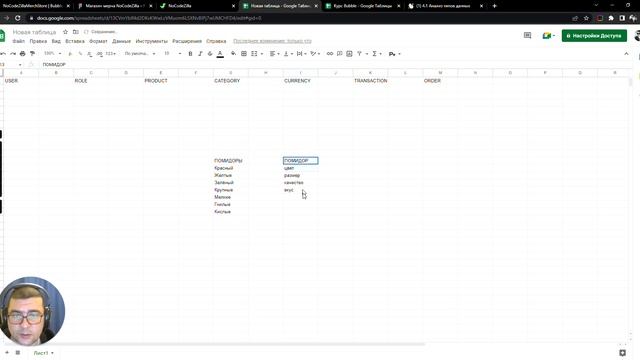Screen dimensions: 640x360
Task: Insert a chart via toolbar icon
Action: [x=349, y=53]
